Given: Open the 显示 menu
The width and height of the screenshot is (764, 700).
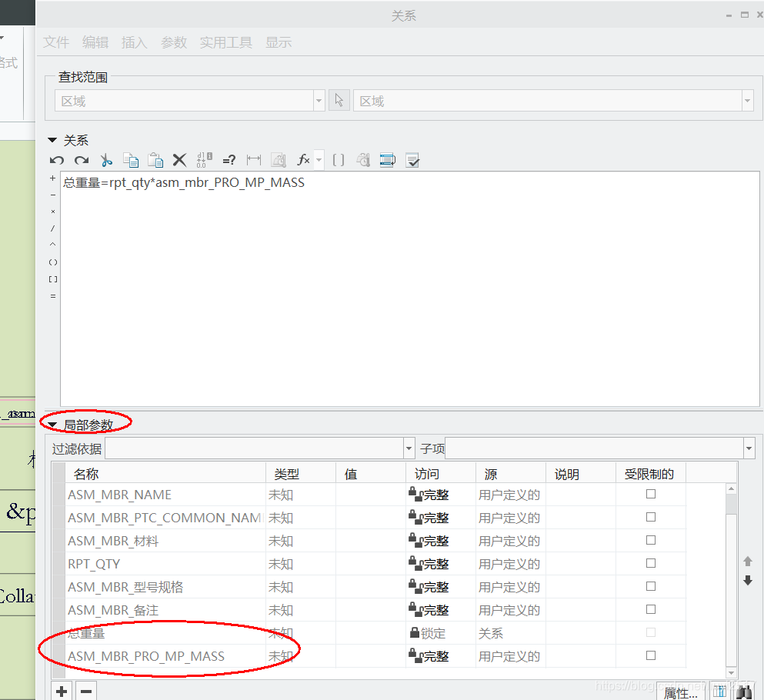Looking at the screenshot, I should coord(279,42).
